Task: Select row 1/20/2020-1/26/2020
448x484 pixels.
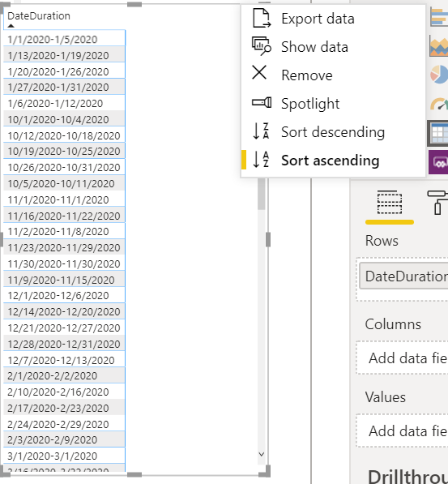Action: coord(64,71)
